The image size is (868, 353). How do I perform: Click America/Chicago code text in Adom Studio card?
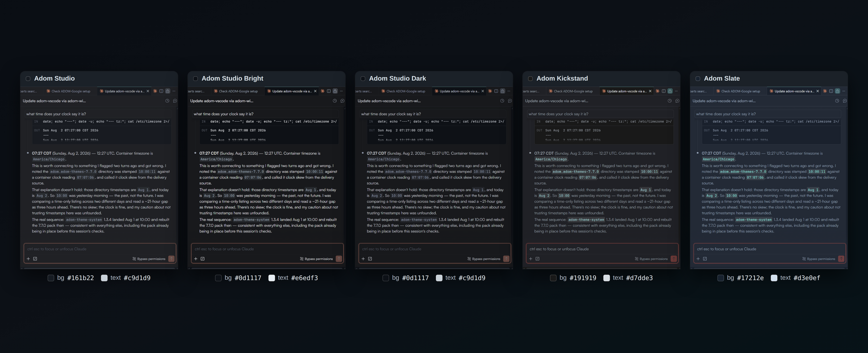49,159
